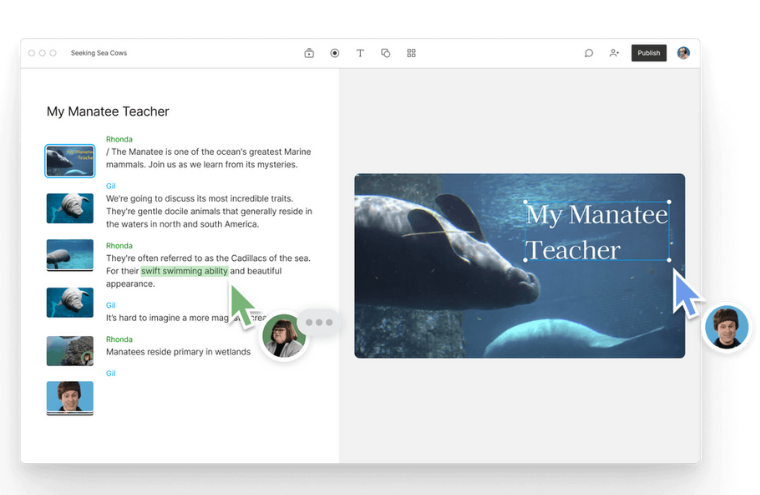Open the grid templates icon
Screen dimensions: 760x495
[411, 53]
